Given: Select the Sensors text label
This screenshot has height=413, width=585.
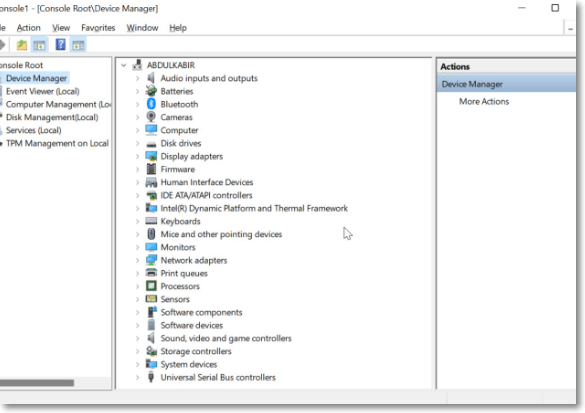Looking at the screenshot, I should (x=175, y=299).
